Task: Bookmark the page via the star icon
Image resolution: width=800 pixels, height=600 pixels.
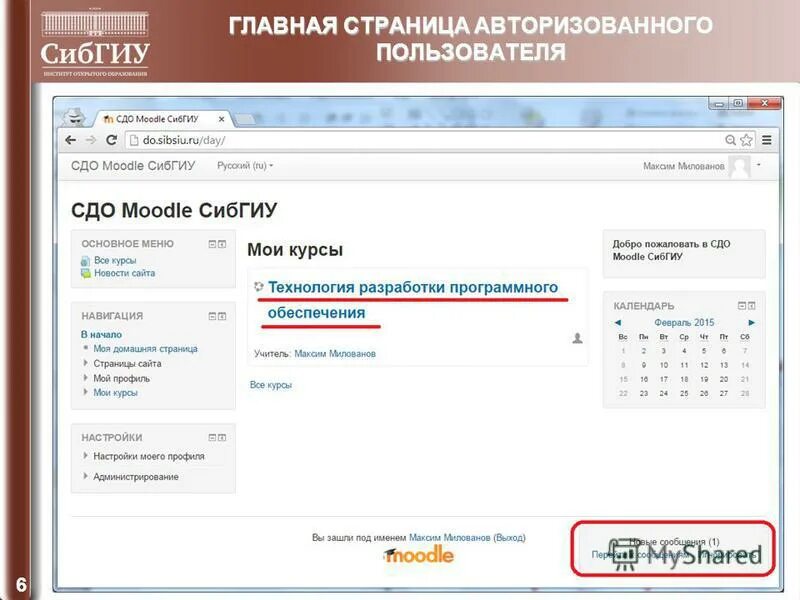Action: coord(746,140)
